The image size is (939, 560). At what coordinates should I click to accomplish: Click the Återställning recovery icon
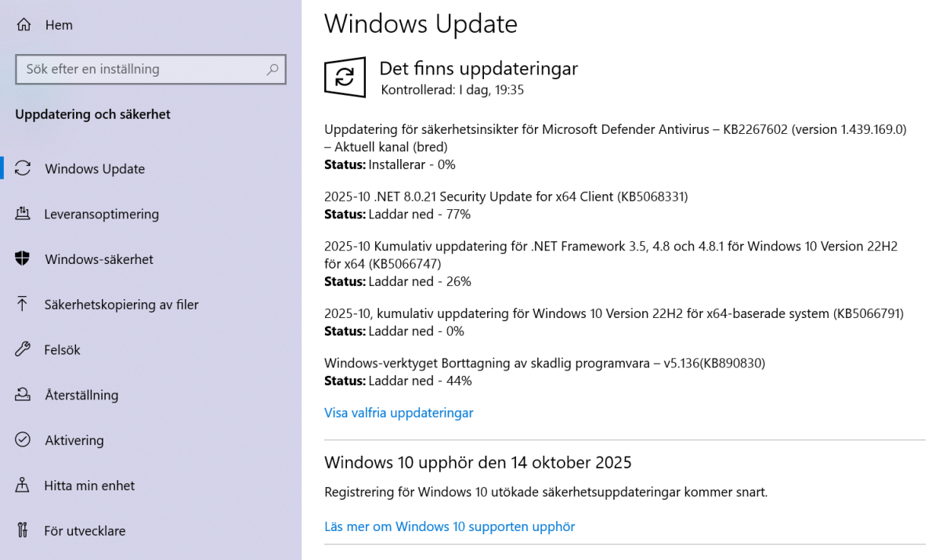pyautogui.click(x=23, y=395)
